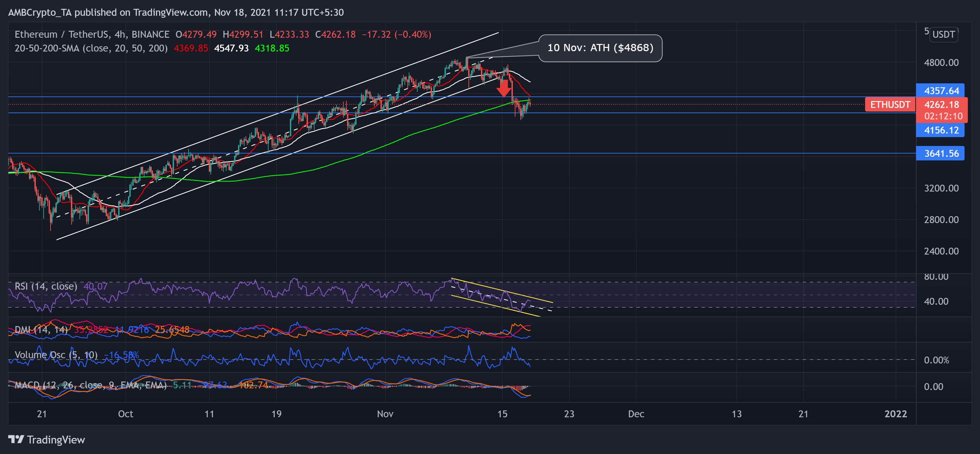The image size is (980, 454).
Task: Click the RSI value 40.07
Action: pyautogui.click(x=95, y=286)
